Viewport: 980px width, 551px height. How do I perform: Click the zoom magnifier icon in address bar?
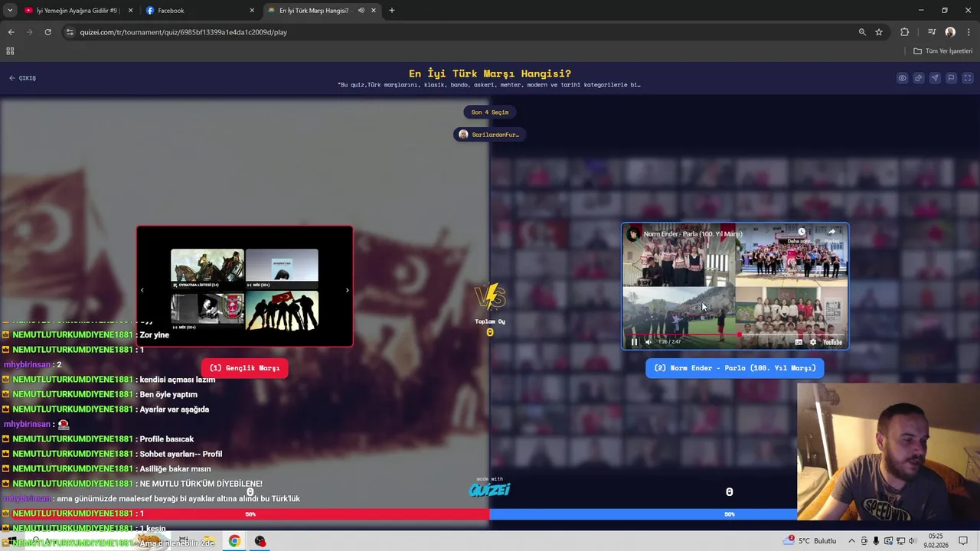point(862,32)
